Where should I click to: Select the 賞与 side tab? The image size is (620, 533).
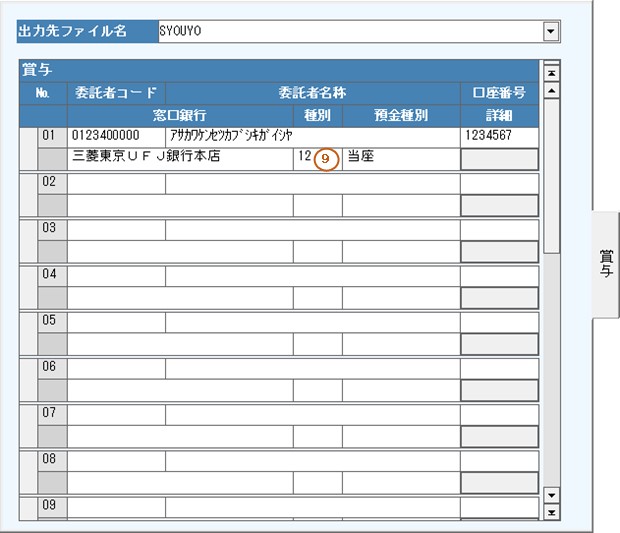[605, 265]
